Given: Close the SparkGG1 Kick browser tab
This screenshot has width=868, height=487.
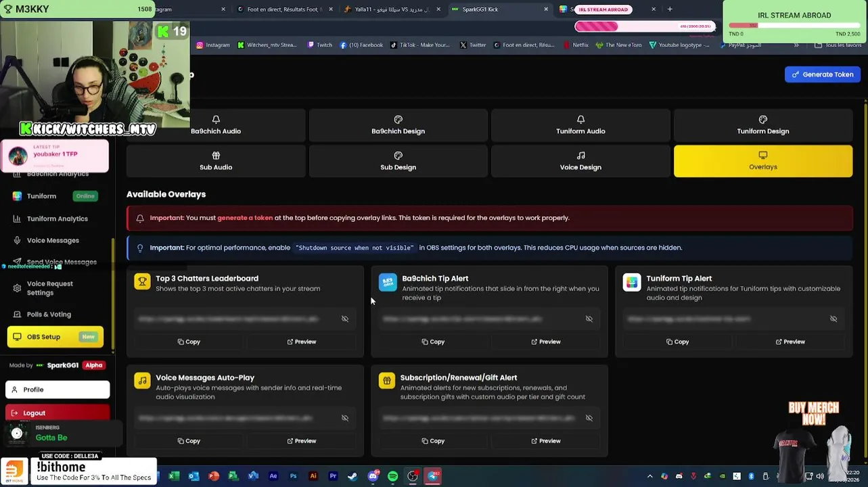Looking at the screenshot, I should click(x=546, y=9).
